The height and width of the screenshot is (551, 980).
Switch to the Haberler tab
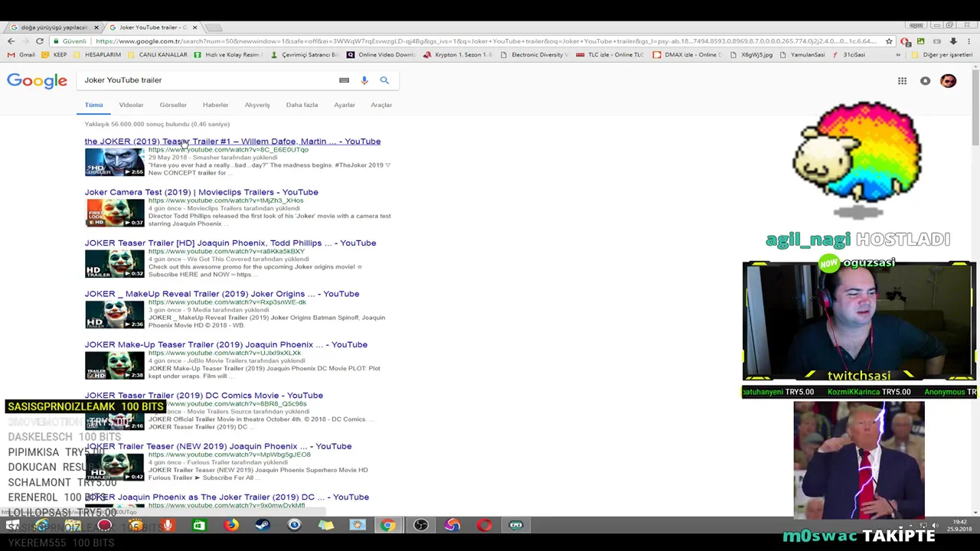215,105
